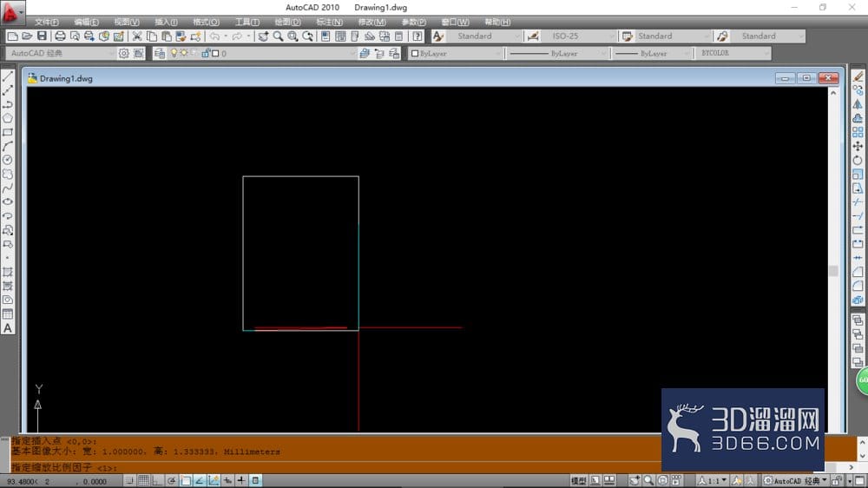The image size is (868, 488).
Task: Select the Spline draw tool
Action: (x=8, y=188)
